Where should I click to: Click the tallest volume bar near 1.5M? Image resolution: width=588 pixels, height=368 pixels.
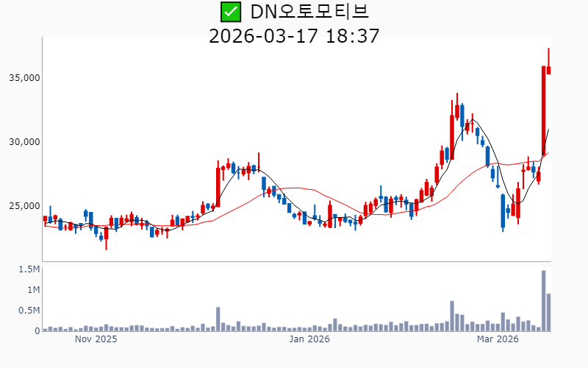[x=544, y=301]
